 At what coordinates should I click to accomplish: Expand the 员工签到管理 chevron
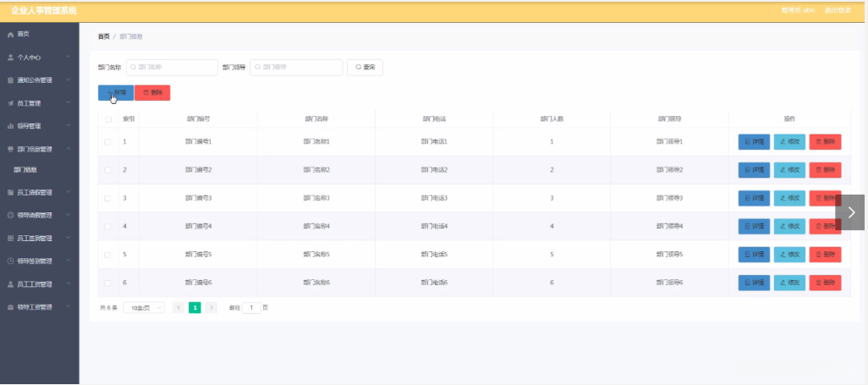pyautogui.click(x=68, y=238)
